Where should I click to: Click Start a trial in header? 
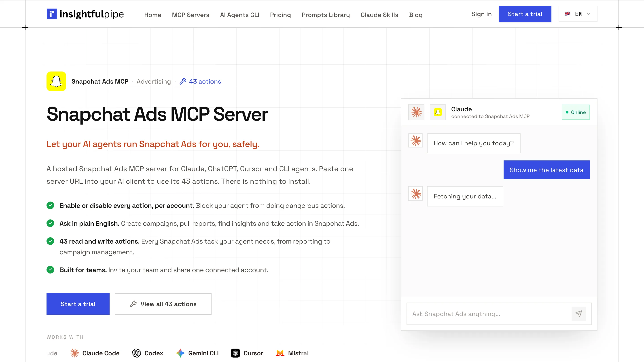pos(525,14)
